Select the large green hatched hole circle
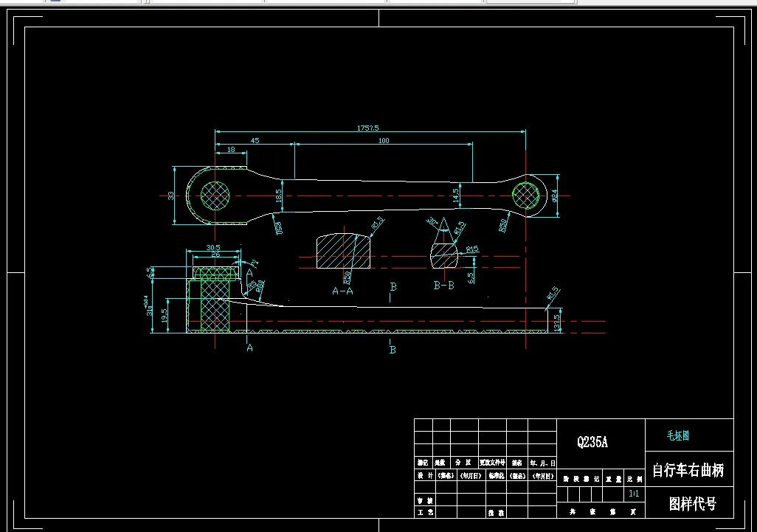Screen dimensions: 757x532 [x=215, y=196]
